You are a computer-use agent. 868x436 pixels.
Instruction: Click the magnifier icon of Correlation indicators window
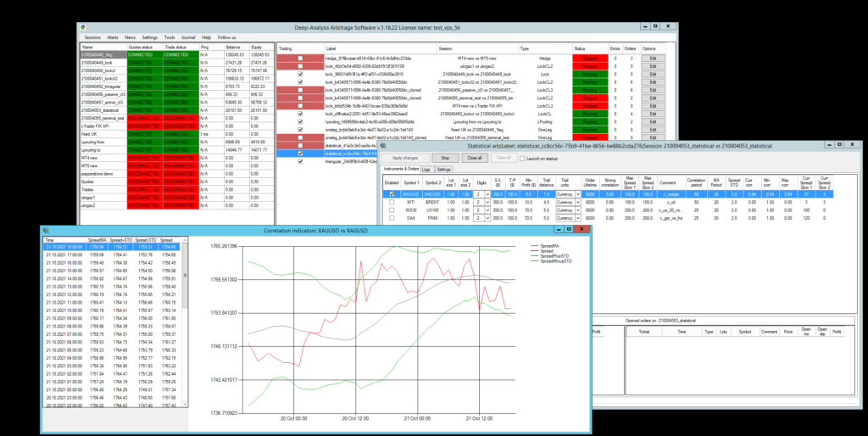(47, 230)
